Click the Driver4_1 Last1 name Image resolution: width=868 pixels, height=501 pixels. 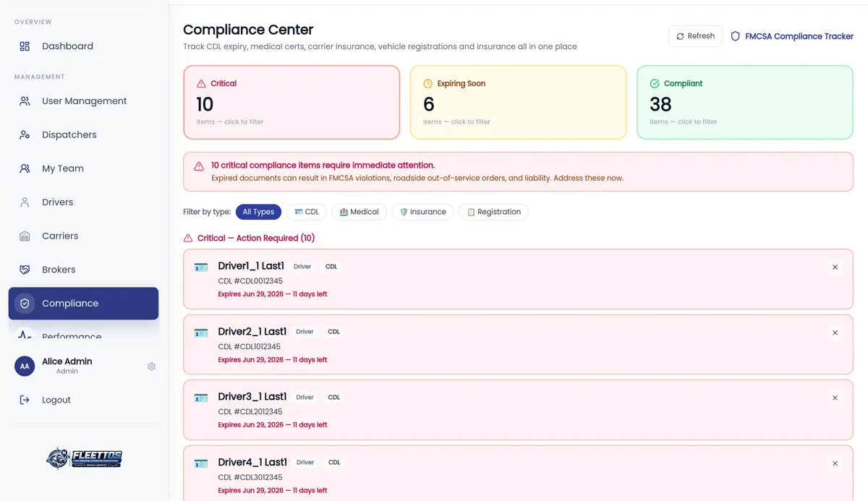point(252,462)
